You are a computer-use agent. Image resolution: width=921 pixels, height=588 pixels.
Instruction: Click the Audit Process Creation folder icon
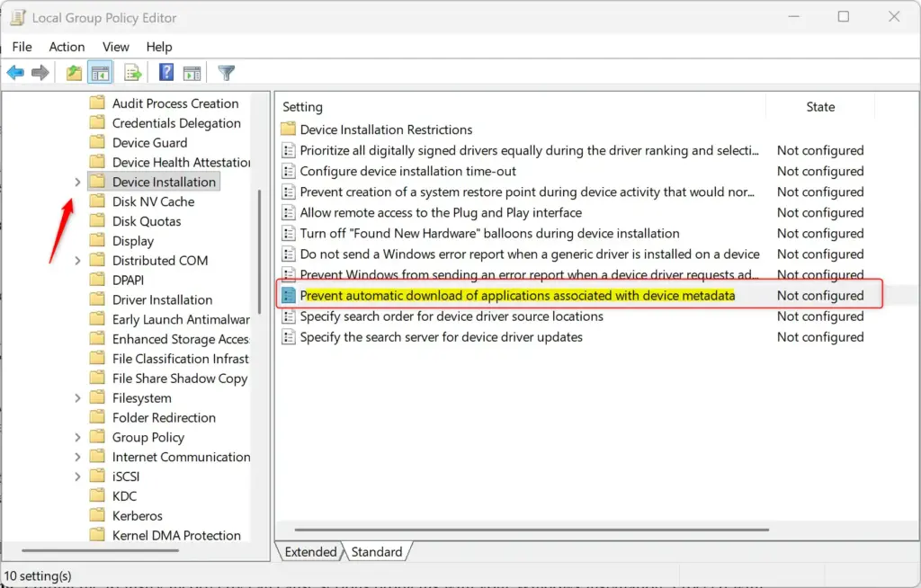(97, 102)
